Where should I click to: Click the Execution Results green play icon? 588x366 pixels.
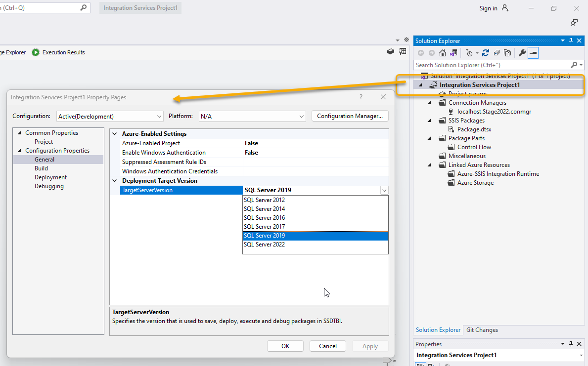click(36, 52)
